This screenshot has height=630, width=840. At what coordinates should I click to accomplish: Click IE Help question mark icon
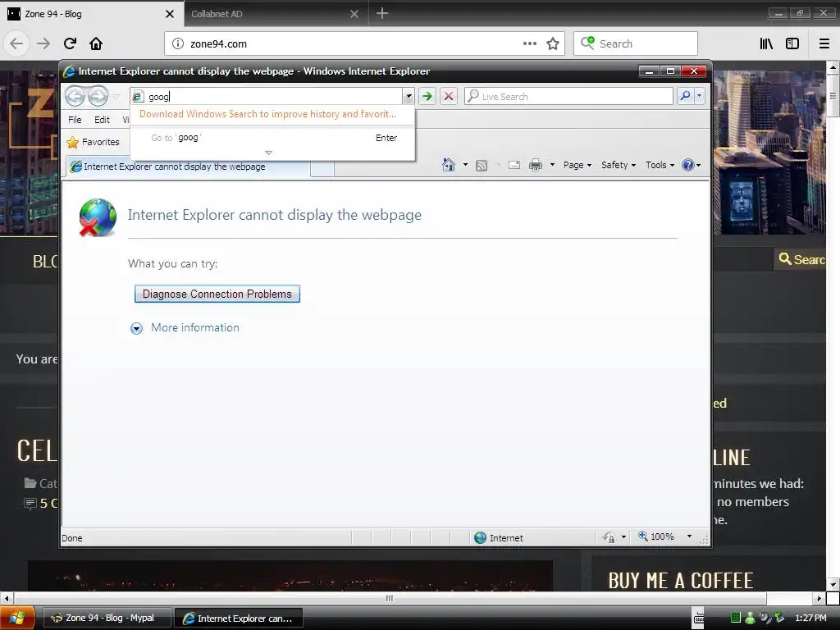(x=688, y=165)
